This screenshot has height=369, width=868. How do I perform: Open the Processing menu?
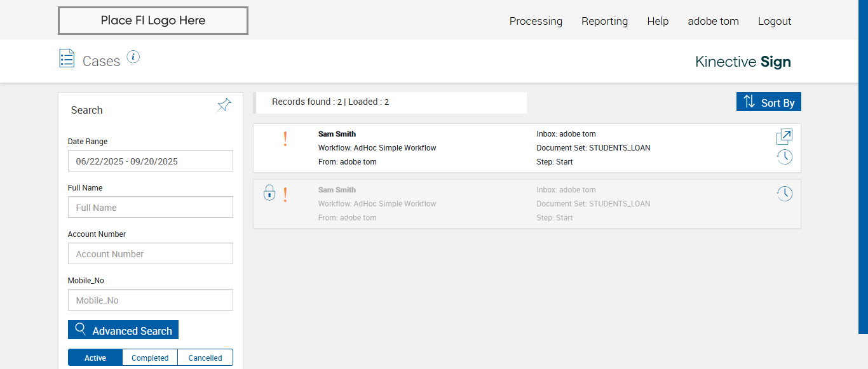536,21
